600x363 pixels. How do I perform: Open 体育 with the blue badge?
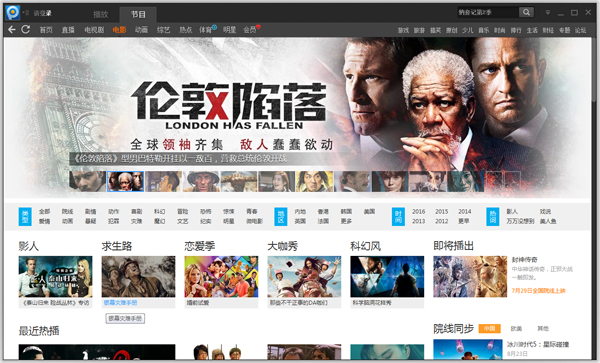click(207, 29)
